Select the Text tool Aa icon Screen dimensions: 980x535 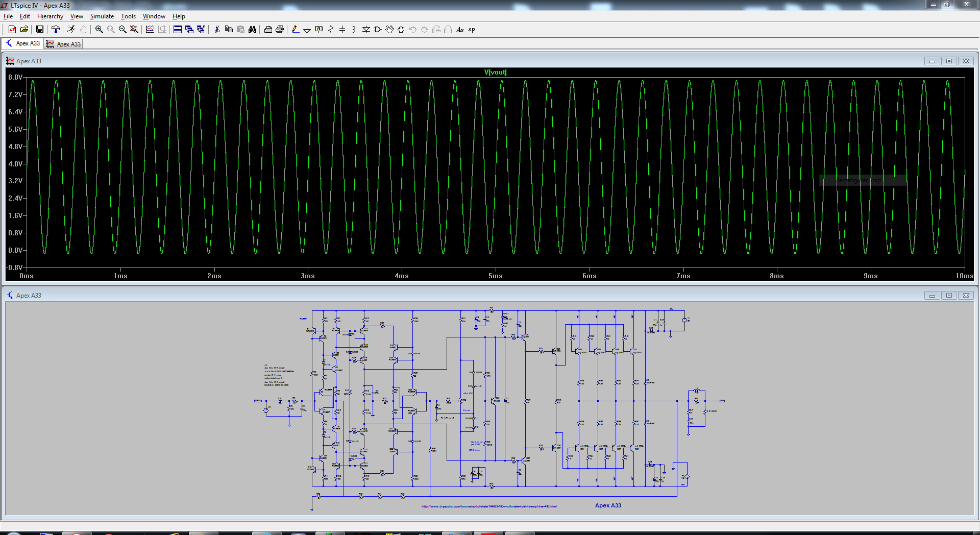pyautogui.click(x=460, y=30)
